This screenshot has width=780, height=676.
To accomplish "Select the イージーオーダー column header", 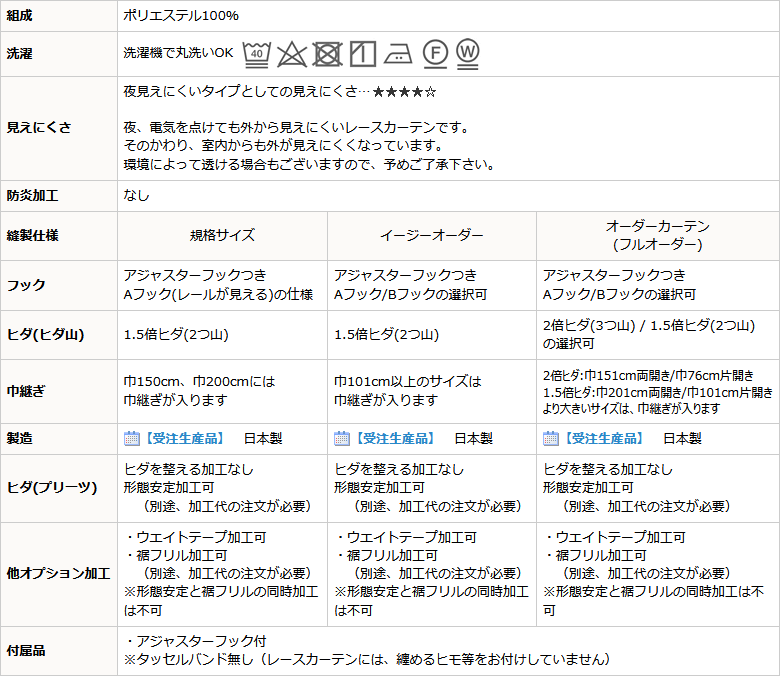I will click(432, 235).
